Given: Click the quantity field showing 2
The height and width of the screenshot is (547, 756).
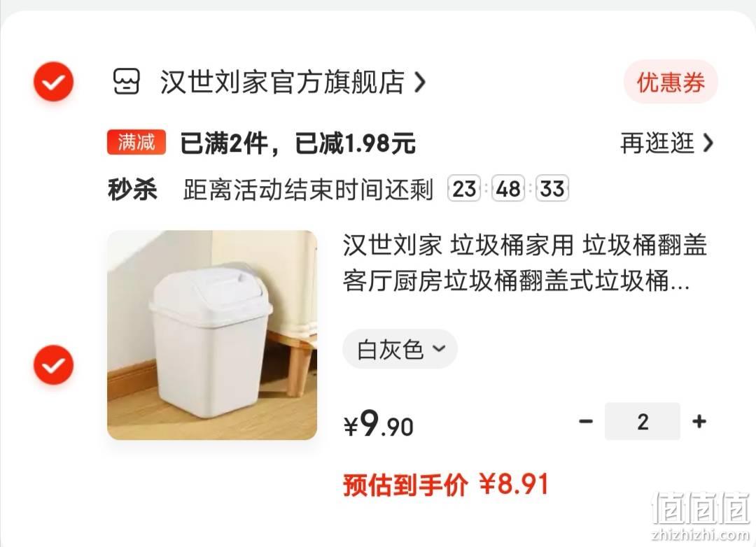Looking at the screenshot, I should tap(643, 422).
